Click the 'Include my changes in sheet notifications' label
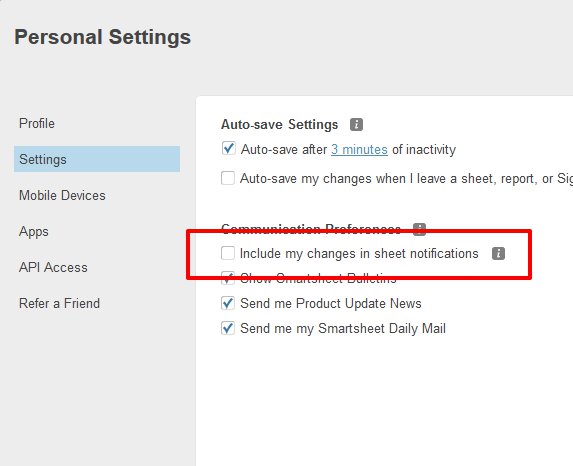The width and height of the screenshot is (573, 466). (359, 253)
